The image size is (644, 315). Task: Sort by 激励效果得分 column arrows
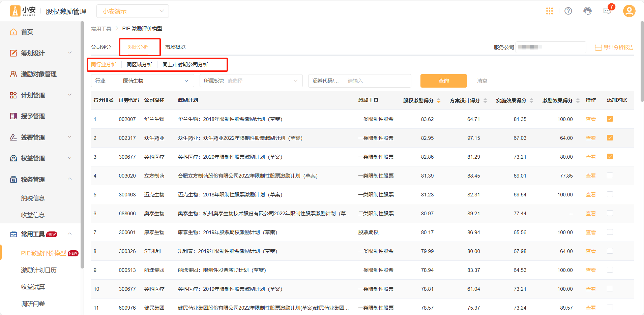[578, 100]
